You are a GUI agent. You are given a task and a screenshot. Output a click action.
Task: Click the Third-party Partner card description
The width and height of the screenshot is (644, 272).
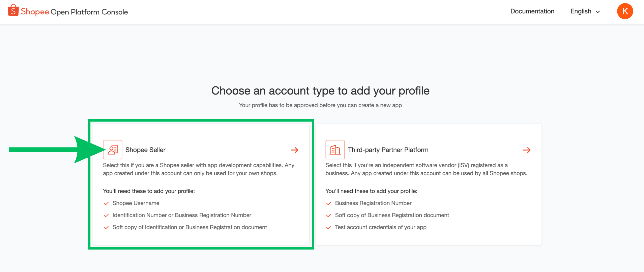pos(426,169)
